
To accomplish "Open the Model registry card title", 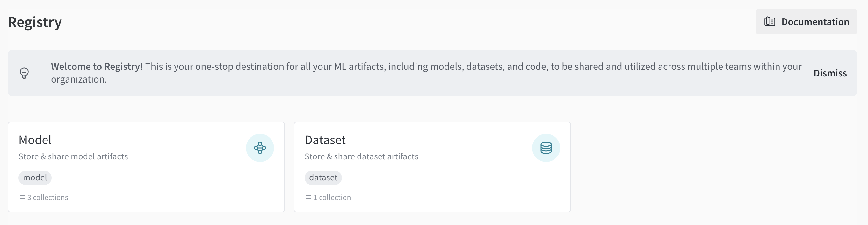I will [x=35, y=140].
